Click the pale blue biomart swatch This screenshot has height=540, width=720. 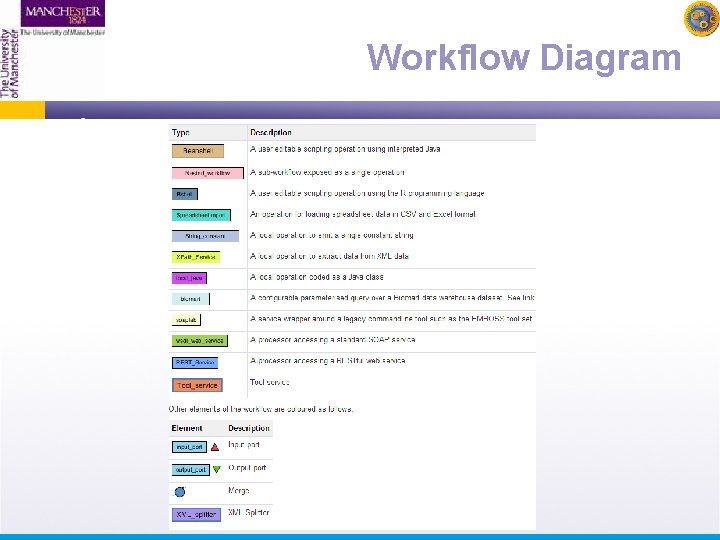click(x=191, y=299)
